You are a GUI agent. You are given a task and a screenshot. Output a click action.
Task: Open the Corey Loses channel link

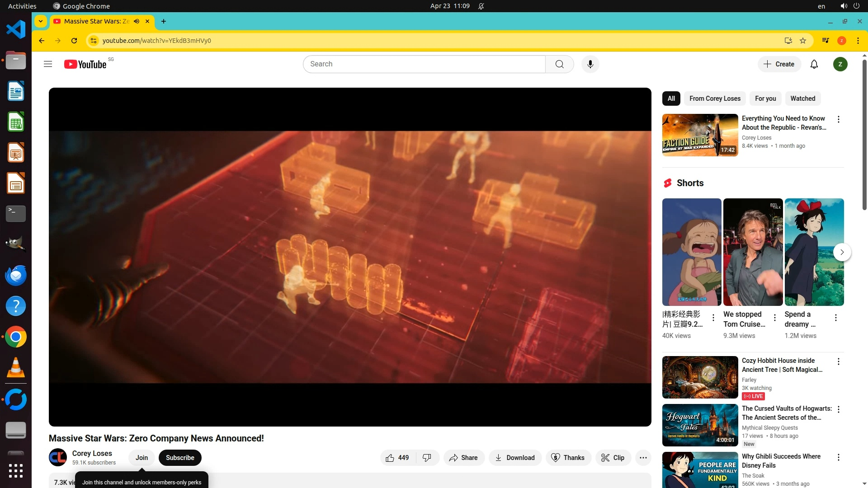pyautogui.click(x=92, y=453)
